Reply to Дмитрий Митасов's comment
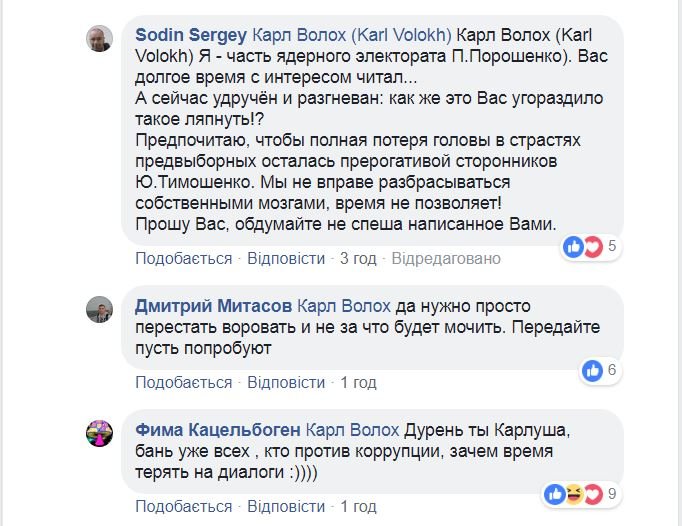 click(x=285, y=382)
